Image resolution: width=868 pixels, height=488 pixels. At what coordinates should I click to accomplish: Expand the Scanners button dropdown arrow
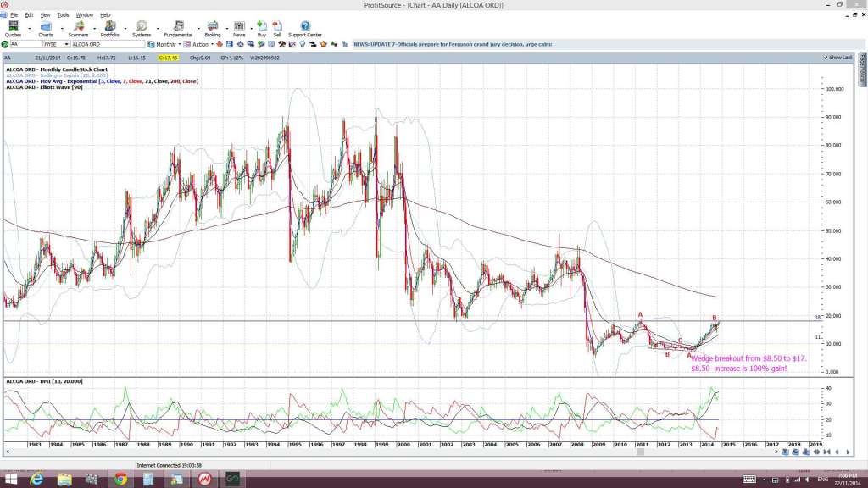point(94,29)
